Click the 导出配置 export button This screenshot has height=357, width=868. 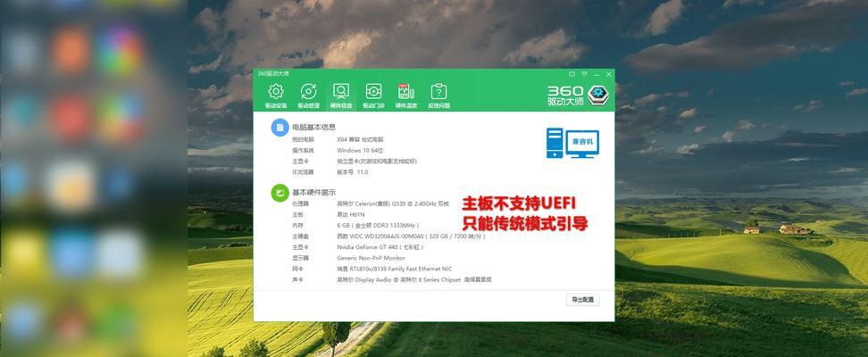coord(582,300)
